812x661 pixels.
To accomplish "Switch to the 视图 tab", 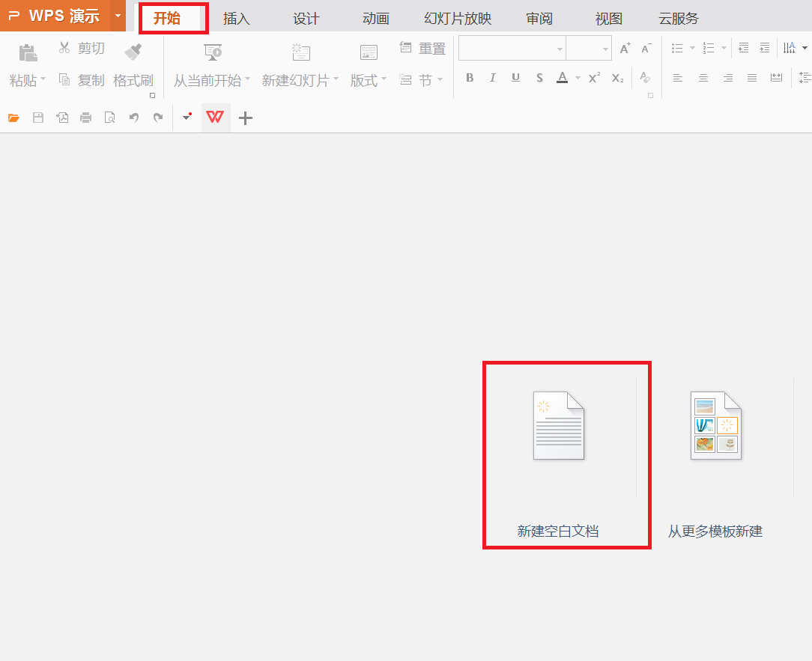I will 608,19.
